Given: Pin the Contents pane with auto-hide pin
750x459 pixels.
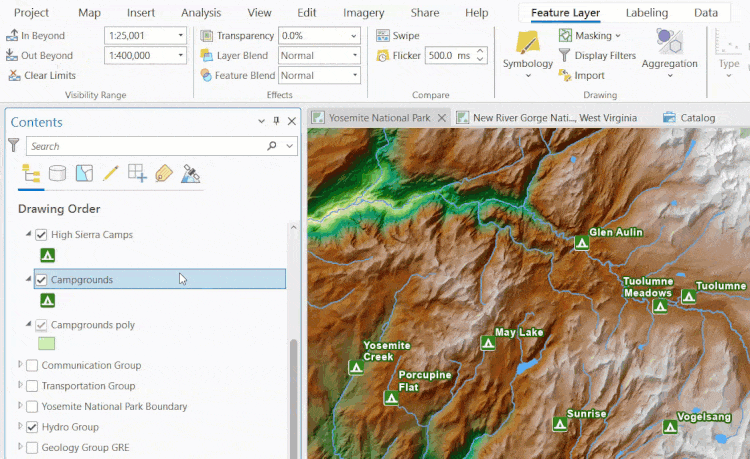Looking at the screenshot, I should tap(276, 121).
